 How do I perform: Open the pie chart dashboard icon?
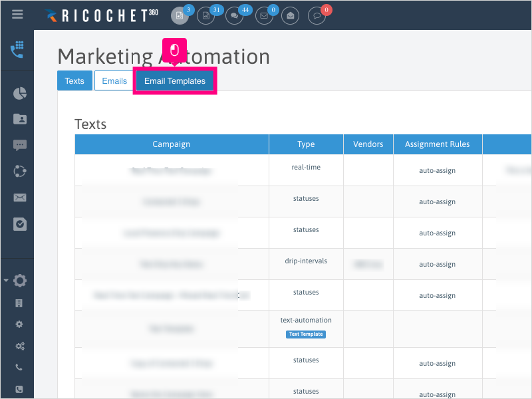point(20,93)
